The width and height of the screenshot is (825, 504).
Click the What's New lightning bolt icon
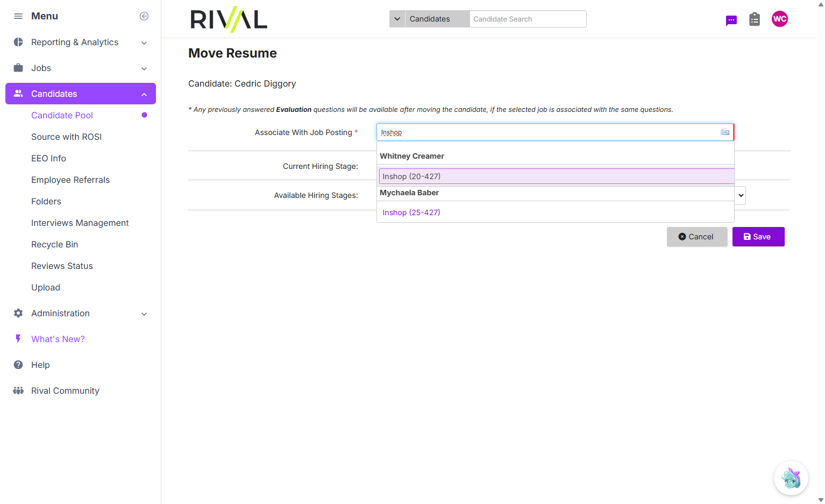coord(18,339)
